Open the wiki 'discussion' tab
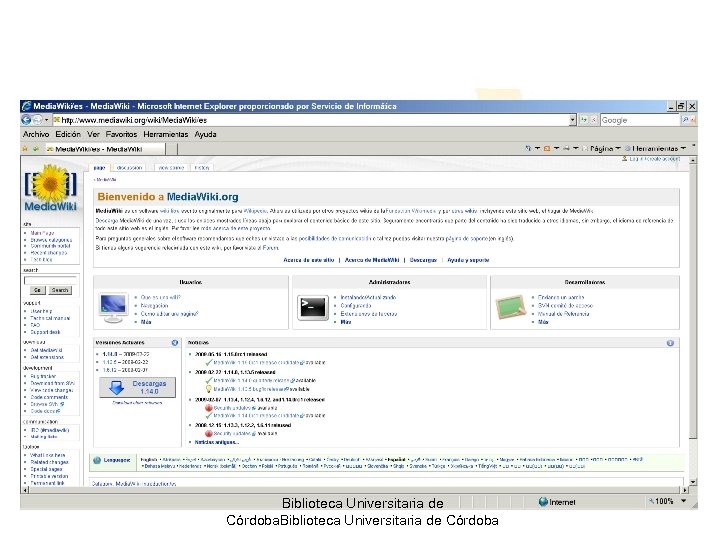720x540 pixels. [x=129, y=168]
